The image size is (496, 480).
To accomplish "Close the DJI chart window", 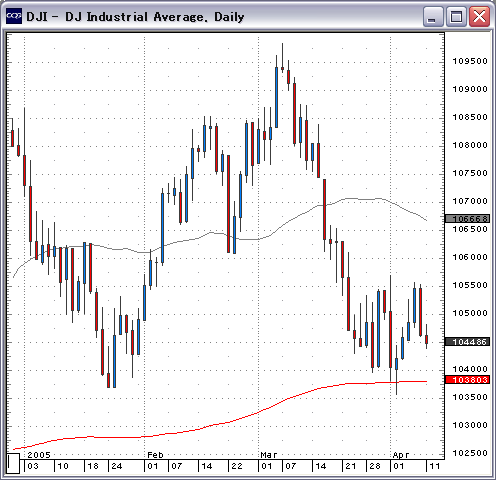I will pyautogui.click(x=479, y=16).
